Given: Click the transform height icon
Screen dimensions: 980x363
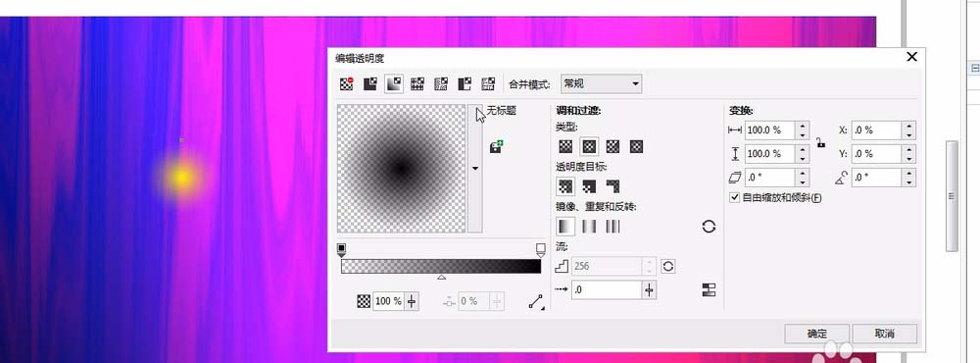Looking at the screenshot, I should (x=735, y=153).
